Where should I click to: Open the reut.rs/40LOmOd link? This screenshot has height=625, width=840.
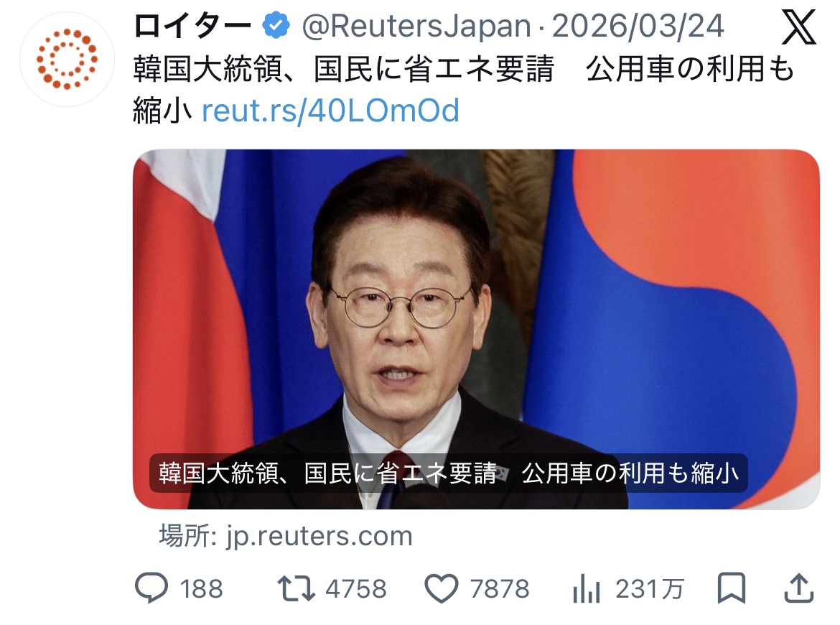330,111
